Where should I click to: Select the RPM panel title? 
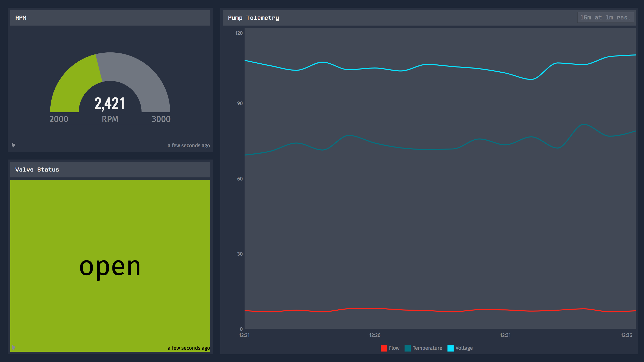[x=21, y=18]
